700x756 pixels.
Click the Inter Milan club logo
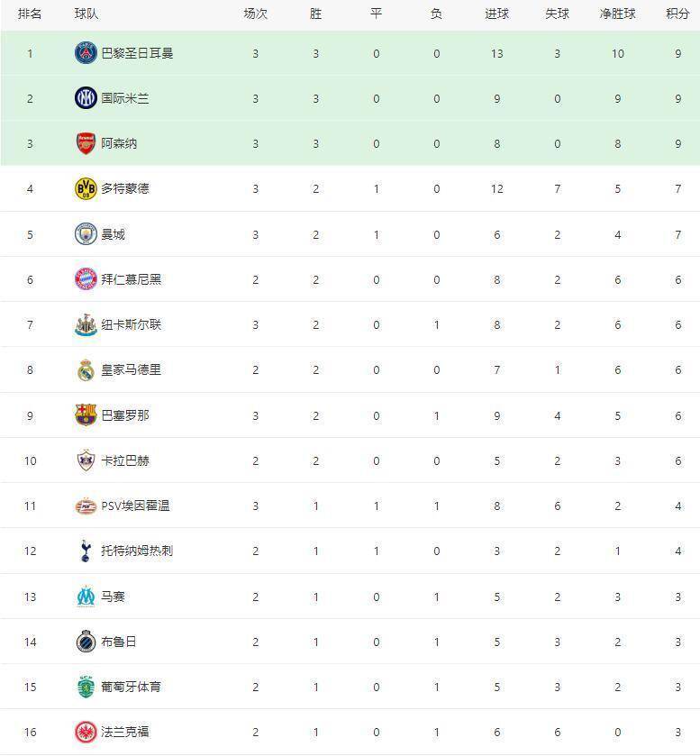86,98
